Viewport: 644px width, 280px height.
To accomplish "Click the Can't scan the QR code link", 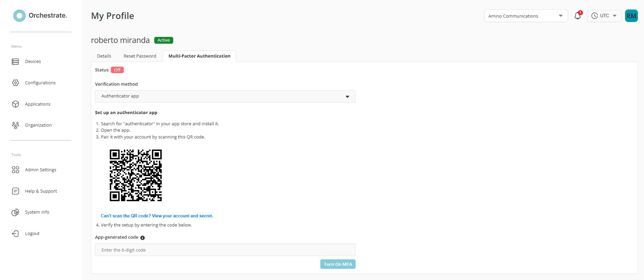I will coord(157,216).
